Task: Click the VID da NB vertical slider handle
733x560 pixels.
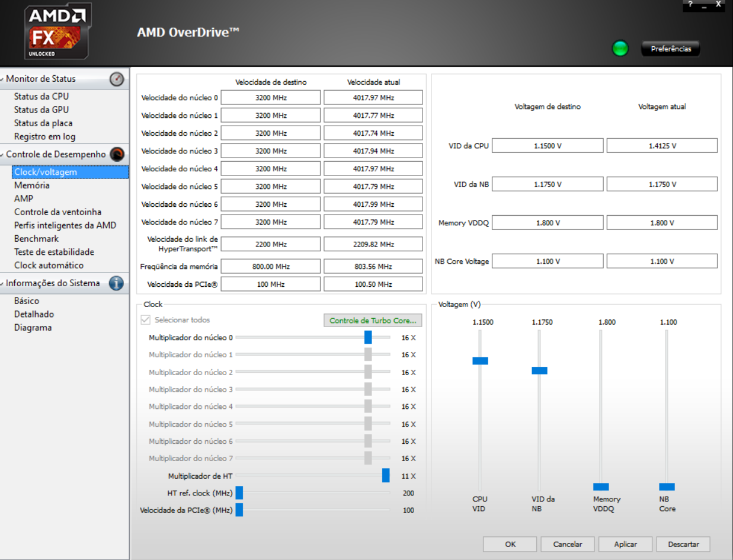Action: (x=539, y=370)
